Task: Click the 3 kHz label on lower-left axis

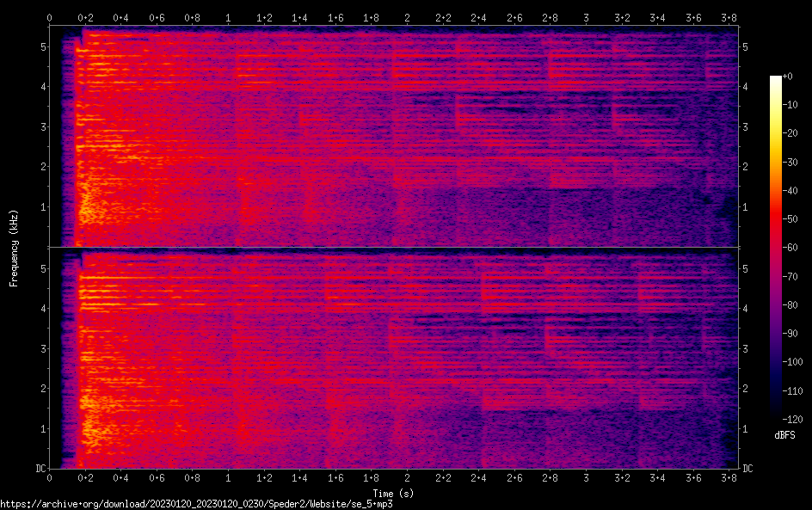Action: [42, 348]
